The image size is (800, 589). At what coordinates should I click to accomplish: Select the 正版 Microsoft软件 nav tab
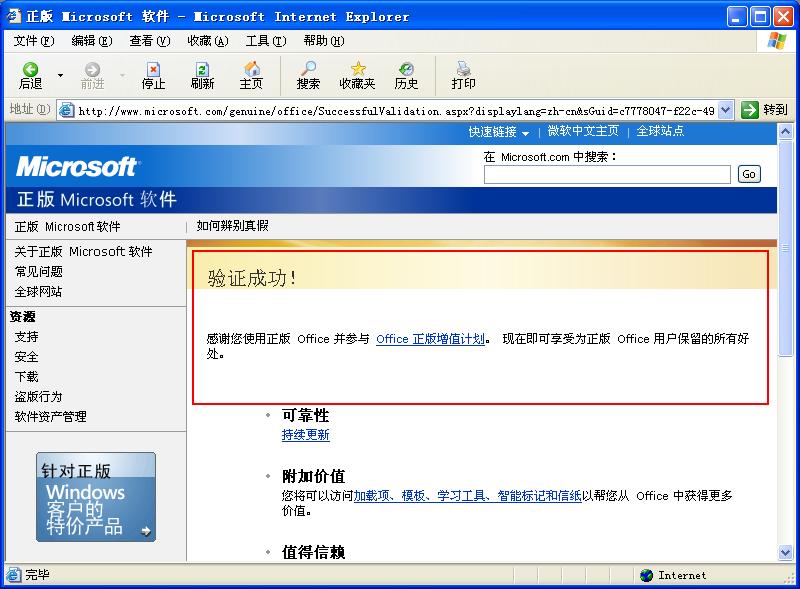(x=67, y=227)
